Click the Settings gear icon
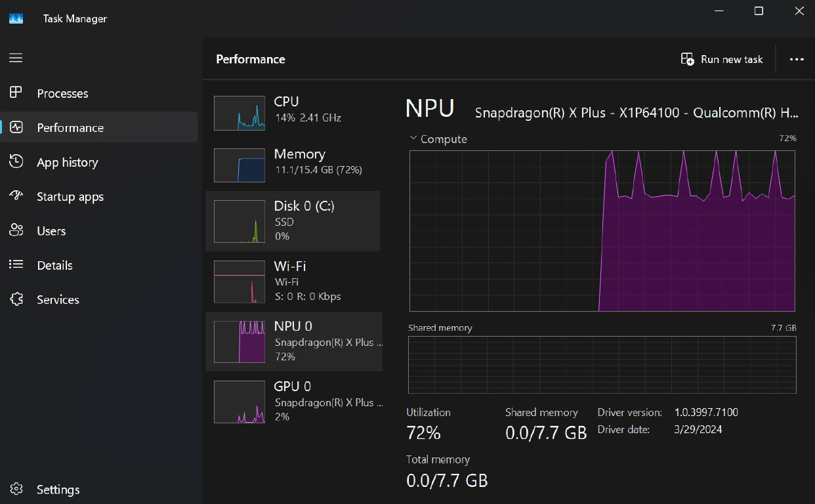This screenshot has width=815, height=504. coord(16,489)
